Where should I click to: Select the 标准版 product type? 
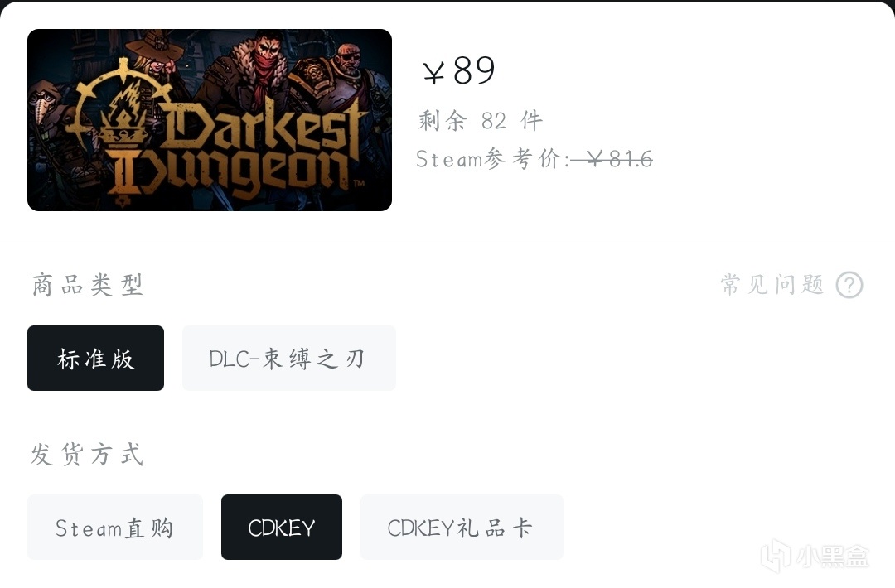click(95, 358)
